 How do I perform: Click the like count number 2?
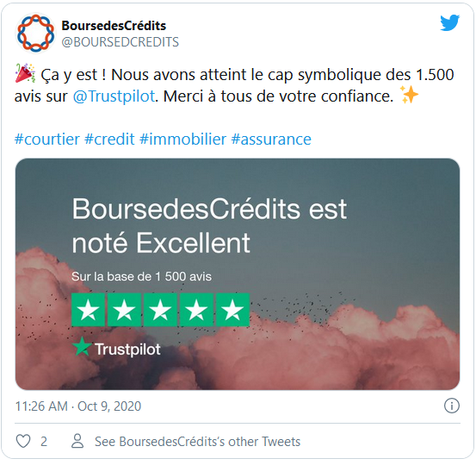point(44,442)
